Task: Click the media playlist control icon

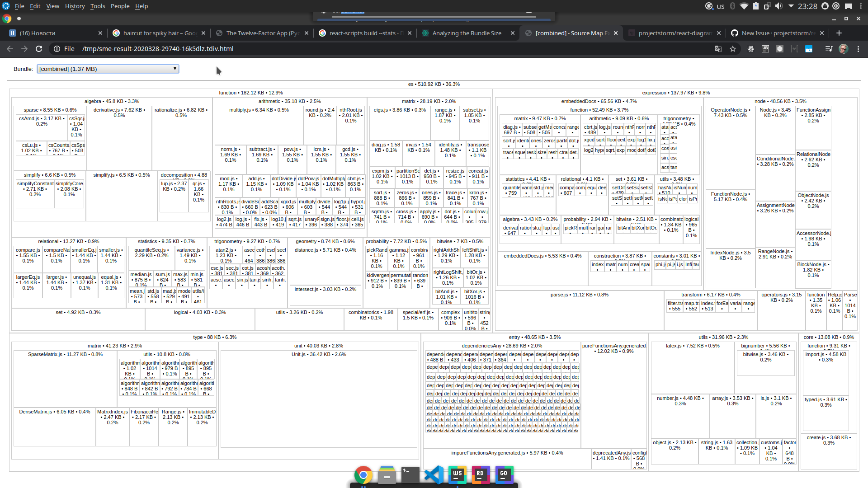Action: [828, 48]
